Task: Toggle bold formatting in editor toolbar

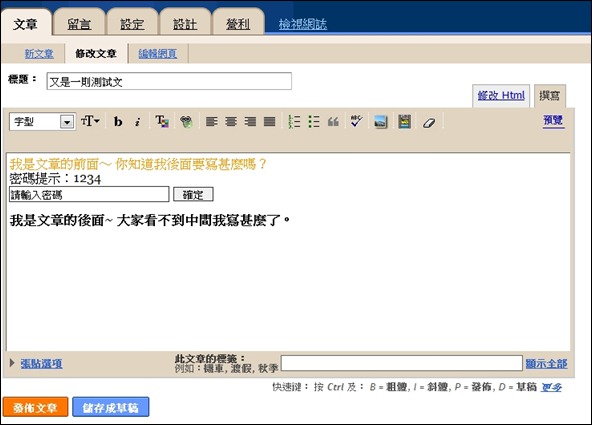Action: [118, 122]
